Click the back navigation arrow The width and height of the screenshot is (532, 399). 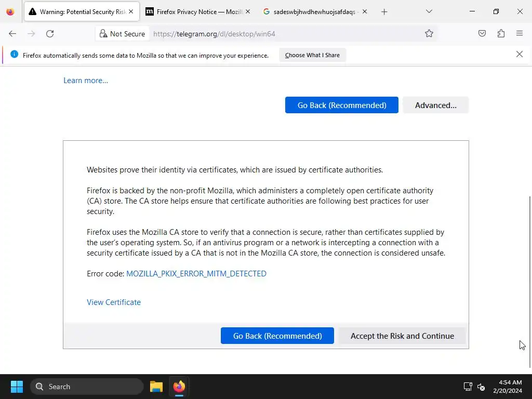pyautogui.click(x=12, y=34)
